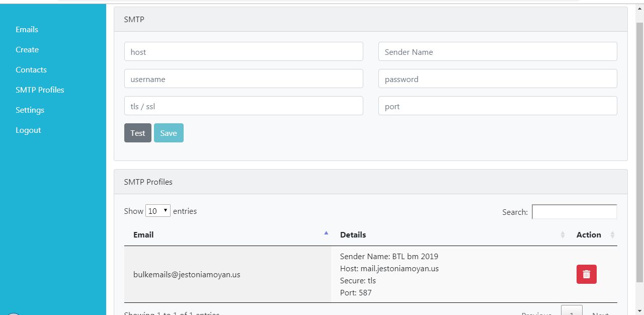Focus the tls / ssl field
The height and width of the screenshot is (315, 644).
pos(244,106)
